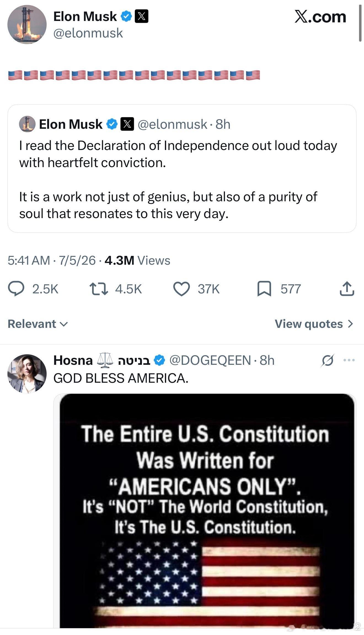This screenshot has width=364, height=635.
Task: Open Elon Musk's rocket profile picture
Action: coord(27,25)
